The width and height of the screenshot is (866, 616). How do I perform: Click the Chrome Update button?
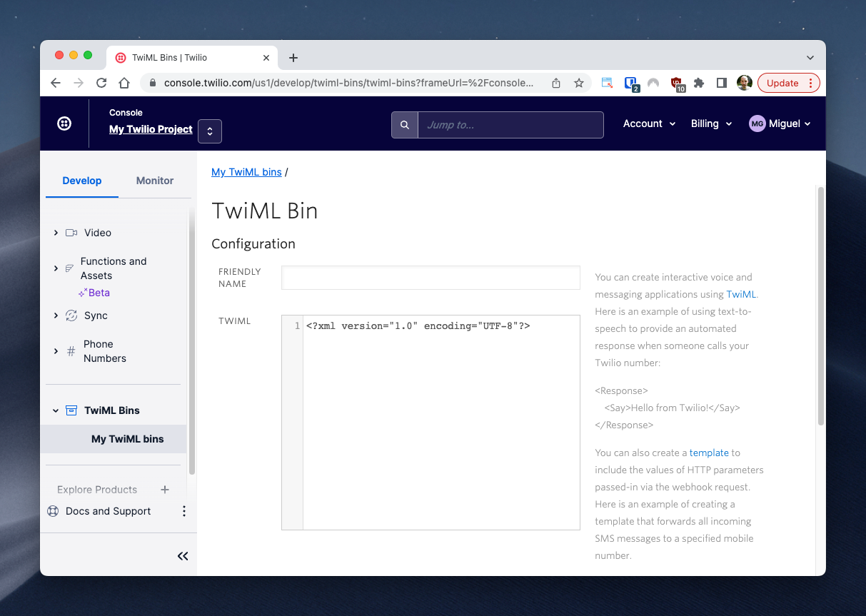[789, 83]
